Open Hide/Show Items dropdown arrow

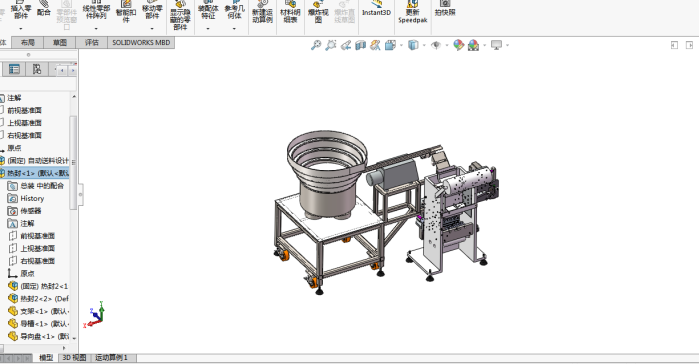447,45
